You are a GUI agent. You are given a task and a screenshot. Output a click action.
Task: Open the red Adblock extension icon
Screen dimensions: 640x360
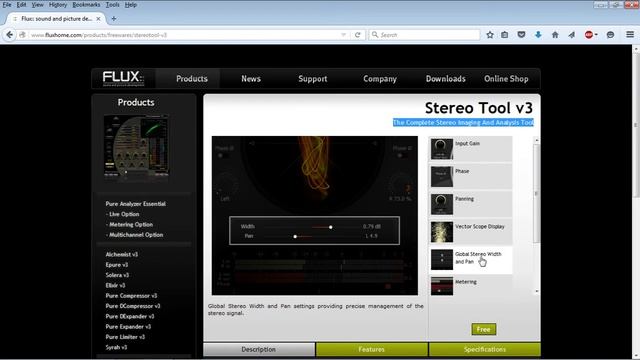(x=589, y=35)
